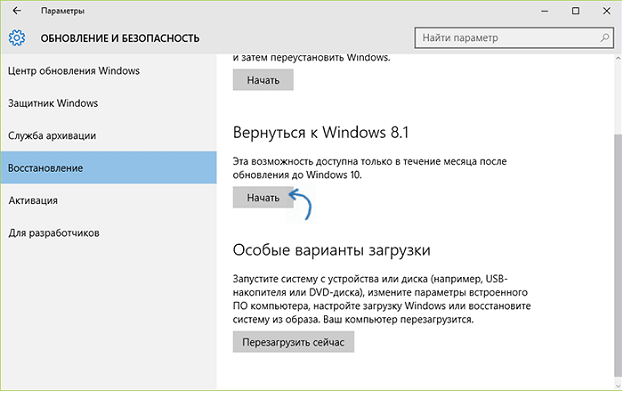The height and width of the screenshot is (407, 622).
Task: Click 'Перезагрузить сейчас' button
Action: pyautogui.click(x=293, y=342)
